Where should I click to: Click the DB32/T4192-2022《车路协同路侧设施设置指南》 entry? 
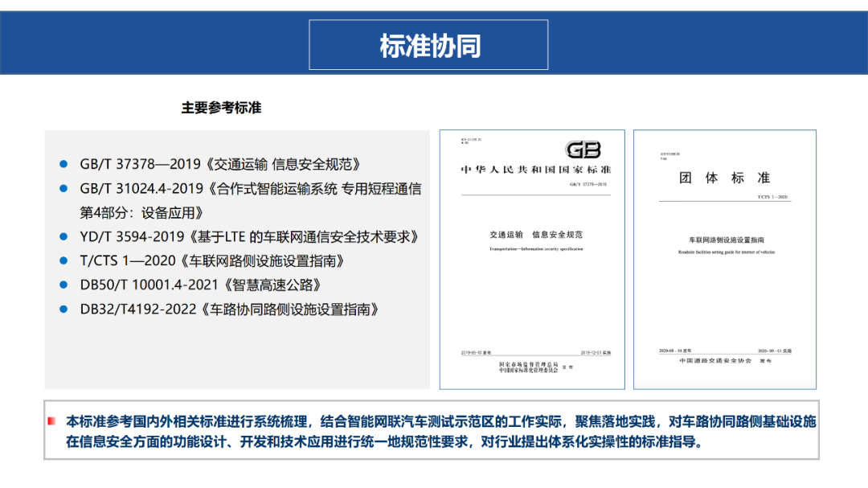coord(229,310)
